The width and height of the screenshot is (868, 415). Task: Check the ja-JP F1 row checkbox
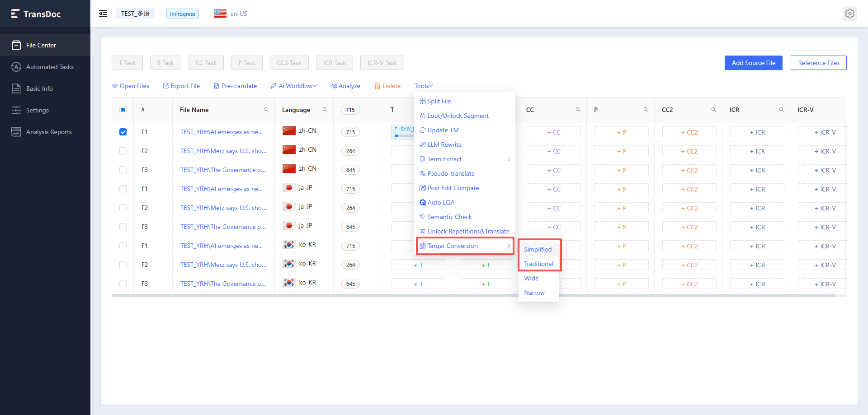coord(123,189)
